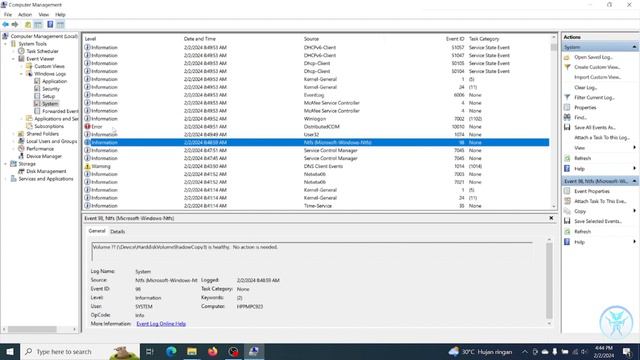Open the Security log in tree
This screenshot has width=640, height=360.
pyautogui.click(x=51, y=89)
